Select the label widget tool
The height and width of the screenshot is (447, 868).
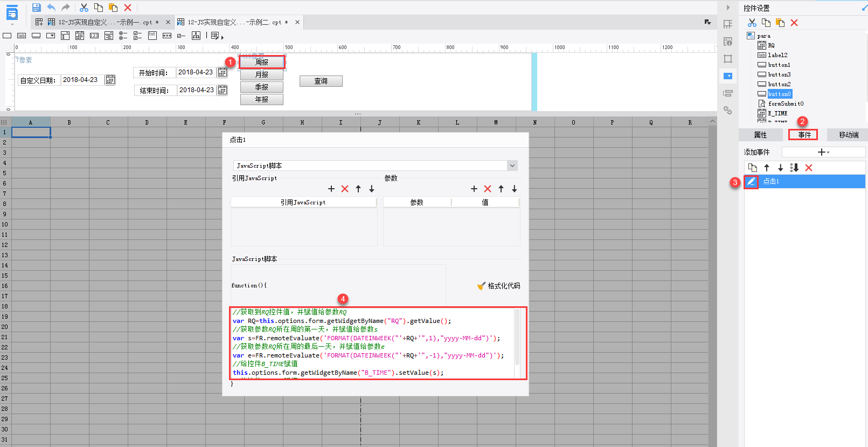tap(22, 36)
